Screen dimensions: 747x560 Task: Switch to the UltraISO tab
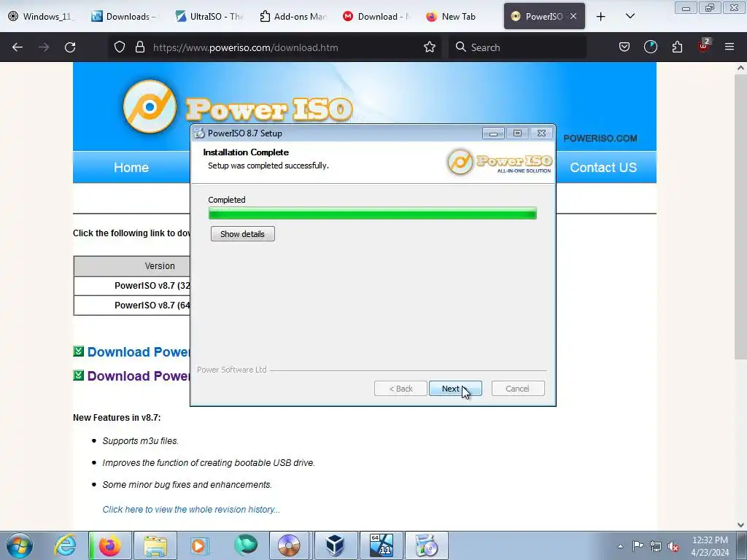(209, 16)
